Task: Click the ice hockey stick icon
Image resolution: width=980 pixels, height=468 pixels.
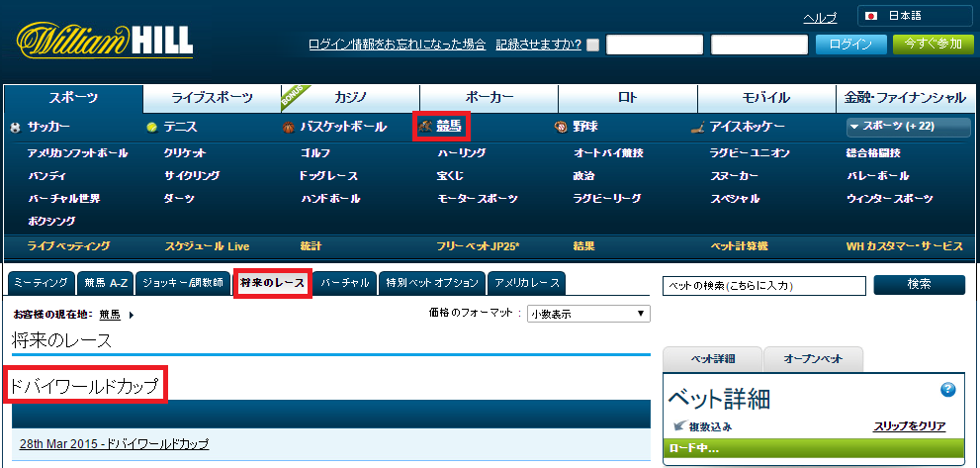Action: 698,127
